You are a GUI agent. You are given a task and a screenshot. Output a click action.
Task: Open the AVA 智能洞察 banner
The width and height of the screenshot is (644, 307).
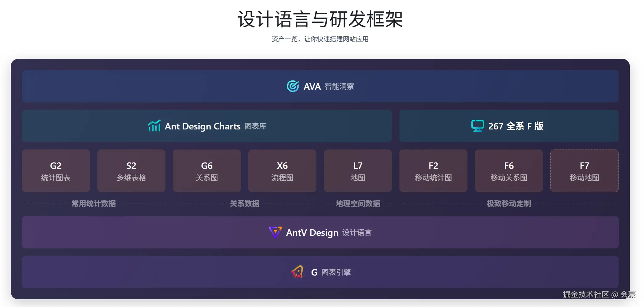(x=320, y=86)
